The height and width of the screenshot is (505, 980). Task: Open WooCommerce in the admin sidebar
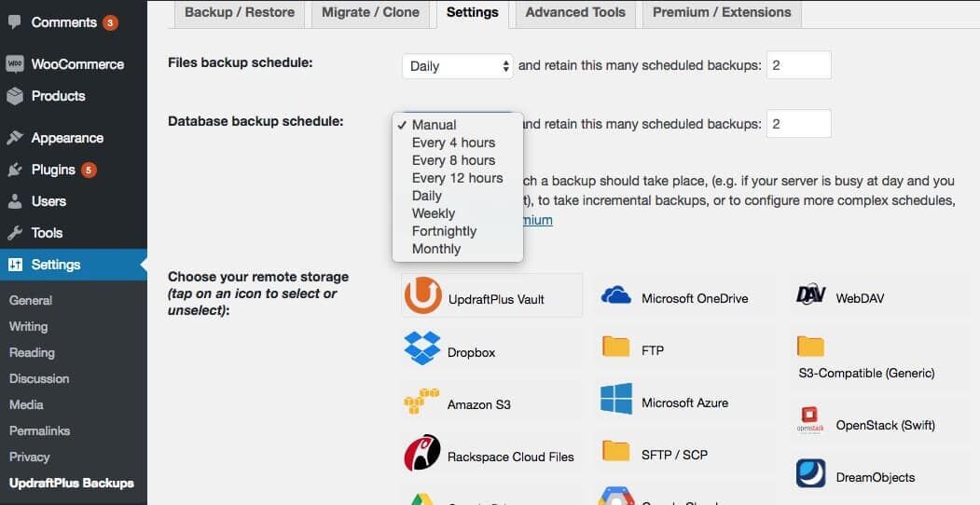[x=76, y=64]
